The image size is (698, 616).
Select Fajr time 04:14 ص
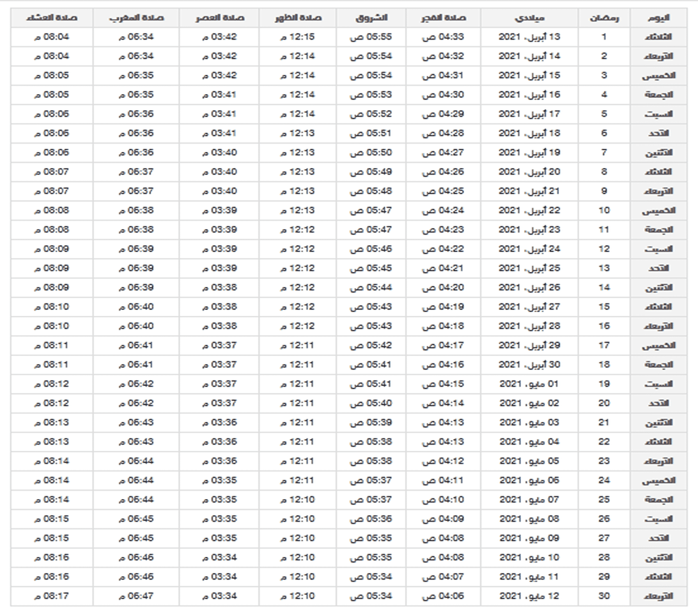[x=443, y=403]
